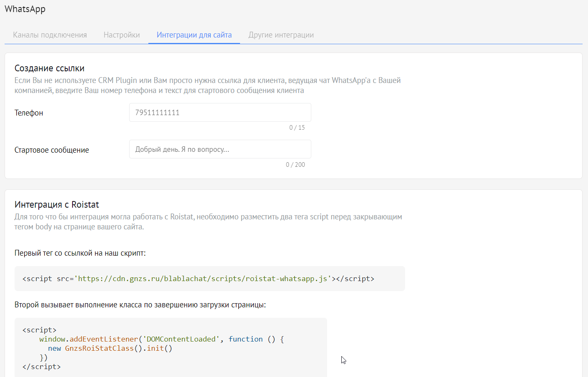Viewport: 588px width, 377px height.
Task: Click the 0 / 15 character counter
Action: click(297, 128)
